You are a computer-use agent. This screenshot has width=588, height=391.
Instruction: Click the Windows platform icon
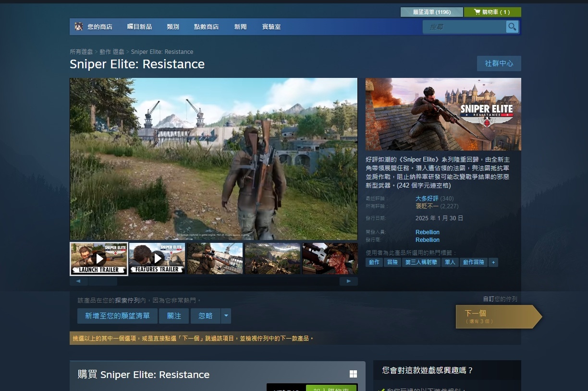pos(353,374)
